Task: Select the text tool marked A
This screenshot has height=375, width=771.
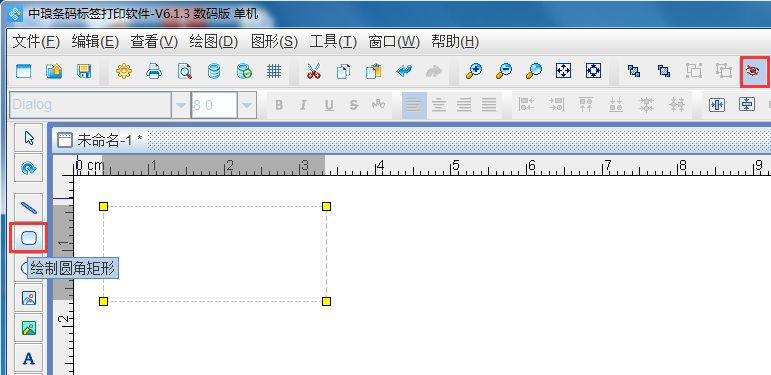Action: click(29, 359)
